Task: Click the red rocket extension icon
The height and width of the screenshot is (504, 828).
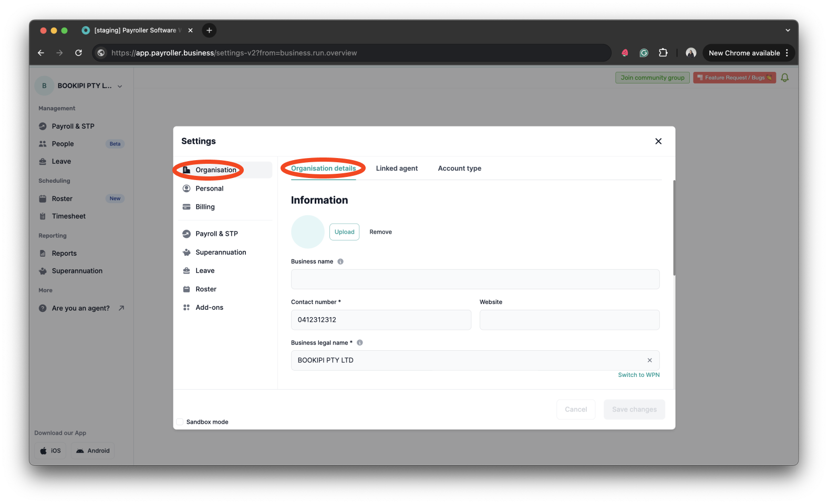Action: coord(625,52)
